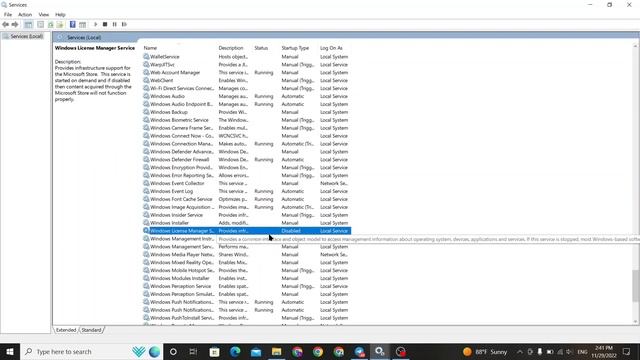640x360 pixels.
Task: Click the gear icon beside Windows Insider Service
Action: pyautogui.click(x=146, y=215)
